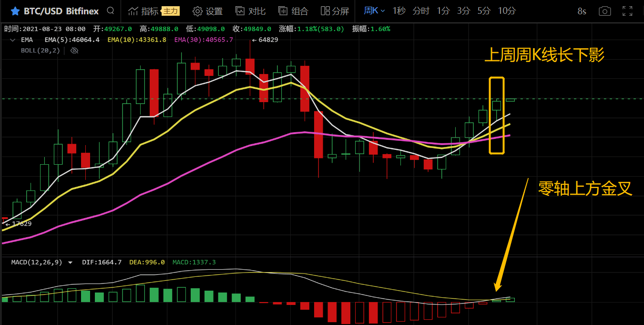
Task: Click the 8s refresh countdown
Action: pyautogui.click(x=582, y=11)
